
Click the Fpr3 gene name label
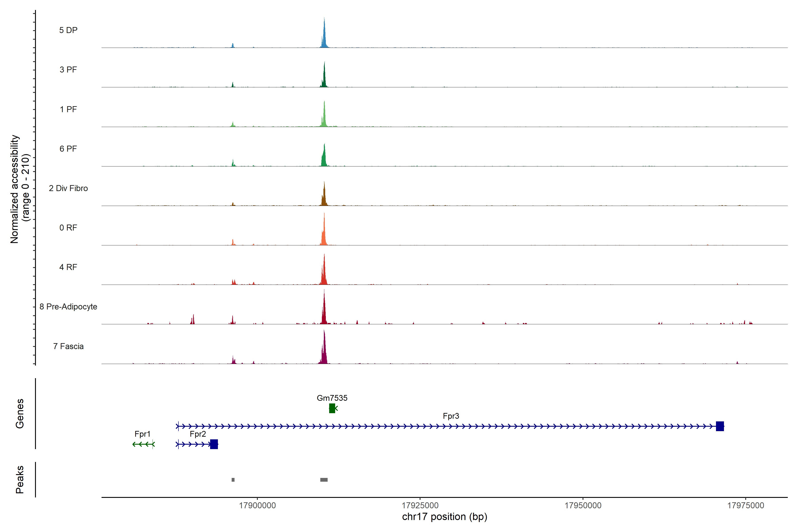tap(451, 416)
